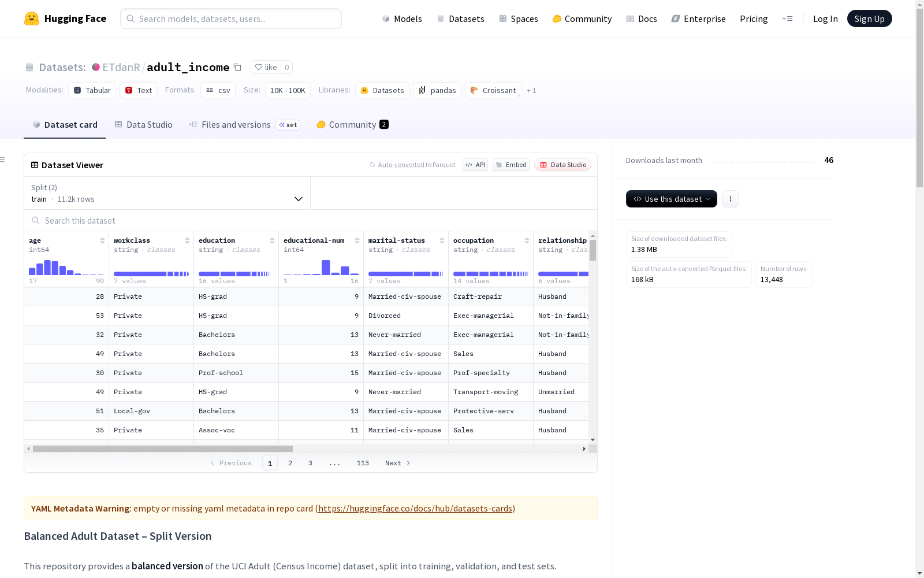Click the Sign Up button
Image resolution: width=924 pixels, height=578 pixels.
pyautogui.click(x=870, y=18)
